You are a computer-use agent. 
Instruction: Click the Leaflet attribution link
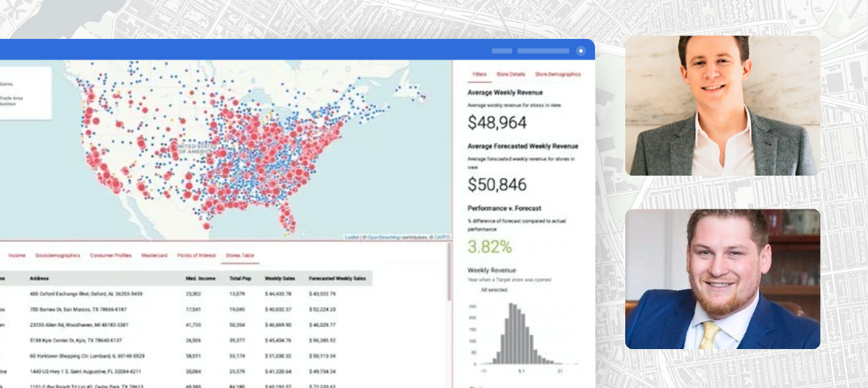point(352,237)
